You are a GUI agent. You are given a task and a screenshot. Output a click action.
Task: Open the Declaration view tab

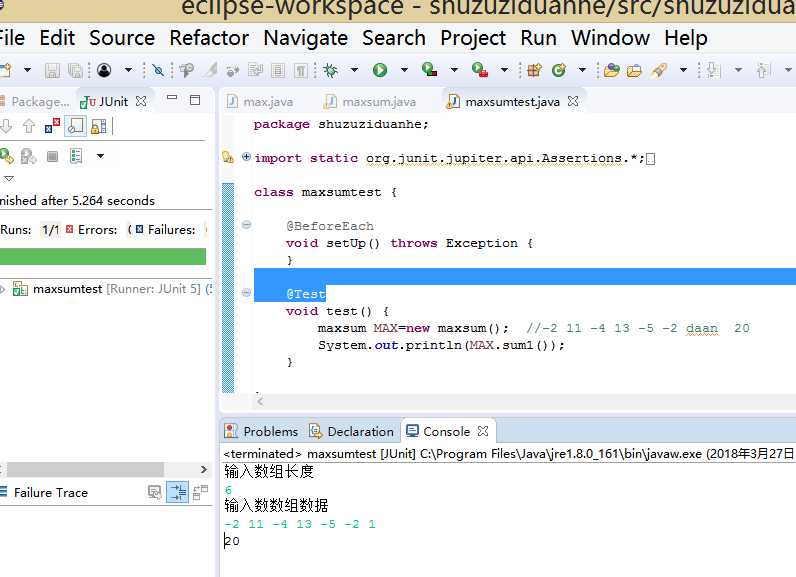(x=351, y=431)
